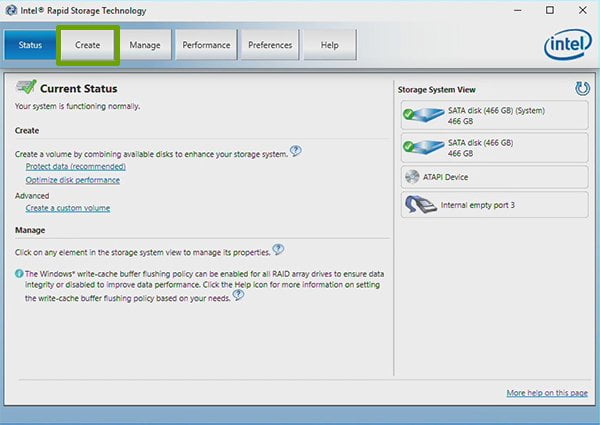Open the Help tab
Screen dimensions: 600x425
(329, 45)
